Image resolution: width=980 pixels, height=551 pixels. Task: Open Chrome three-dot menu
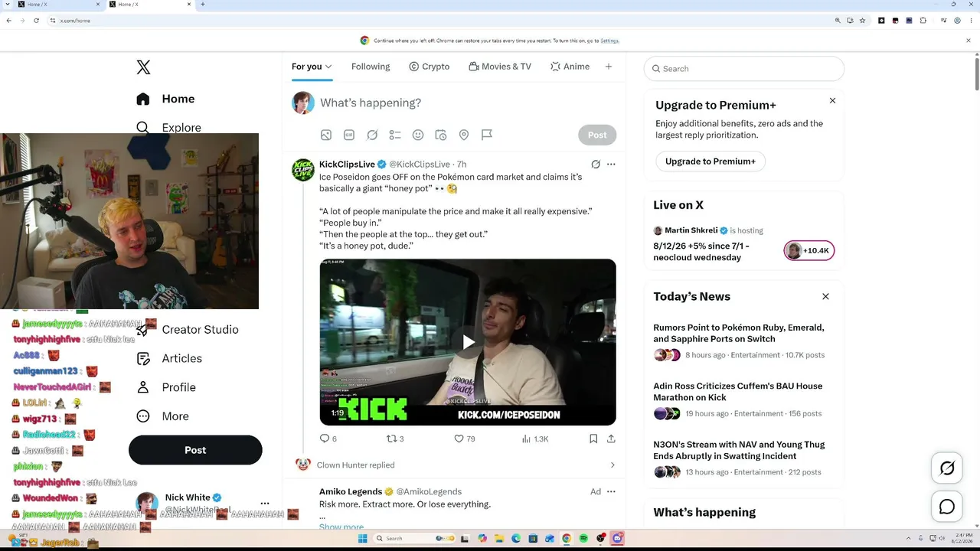click(970, 21)
